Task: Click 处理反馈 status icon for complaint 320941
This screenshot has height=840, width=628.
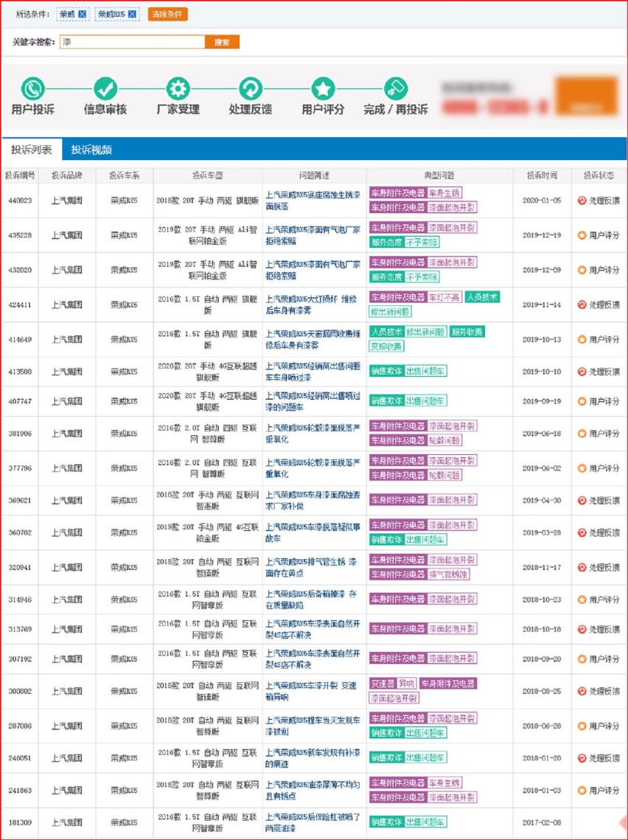Action: [x=582, y=567]
